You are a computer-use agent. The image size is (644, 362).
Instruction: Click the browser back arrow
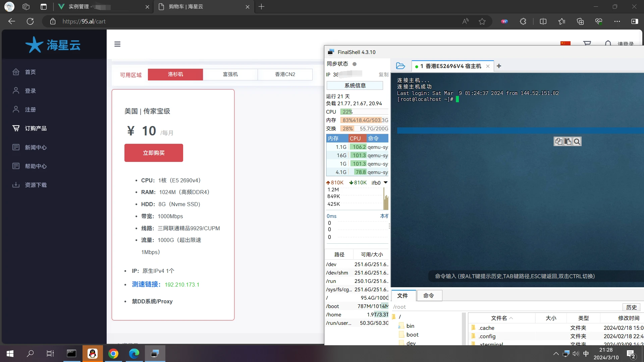(12, 21)
